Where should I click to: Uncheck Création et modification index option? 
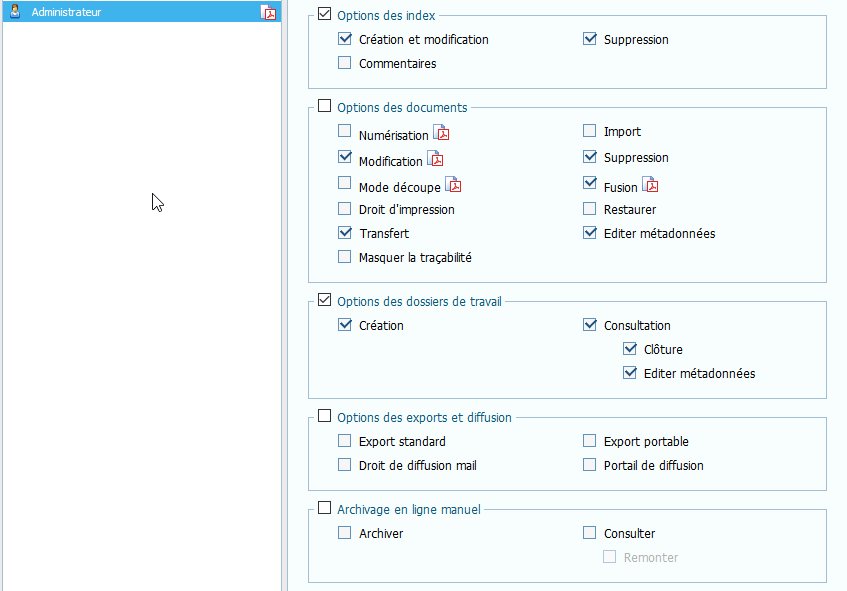coord(345,39)
